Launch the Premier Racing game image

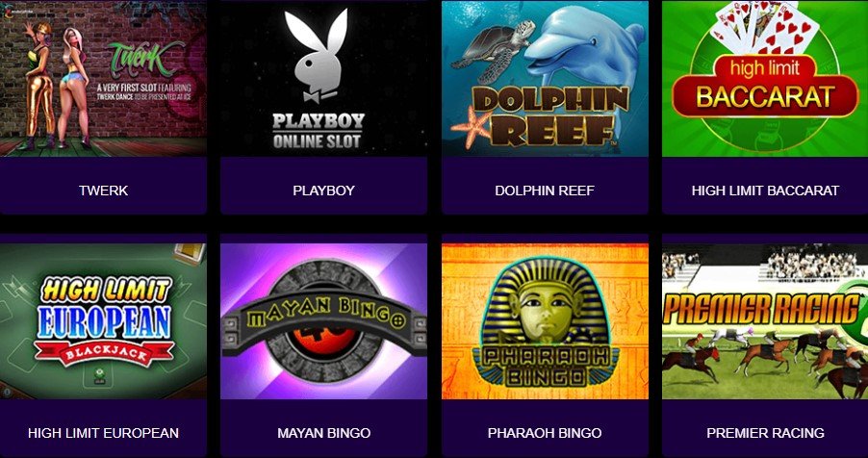(x=765, y=321)
